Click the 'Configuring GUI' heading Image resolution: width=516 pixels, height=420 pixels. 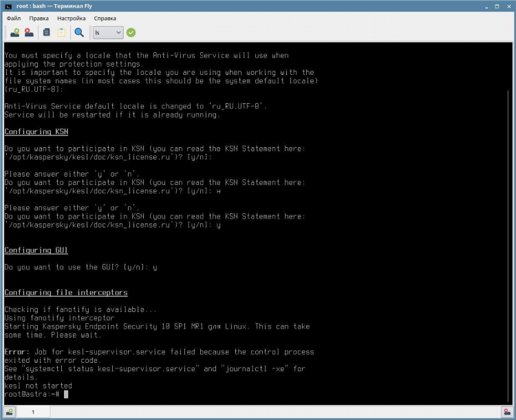pyautogui.click(x=36, y=250)
